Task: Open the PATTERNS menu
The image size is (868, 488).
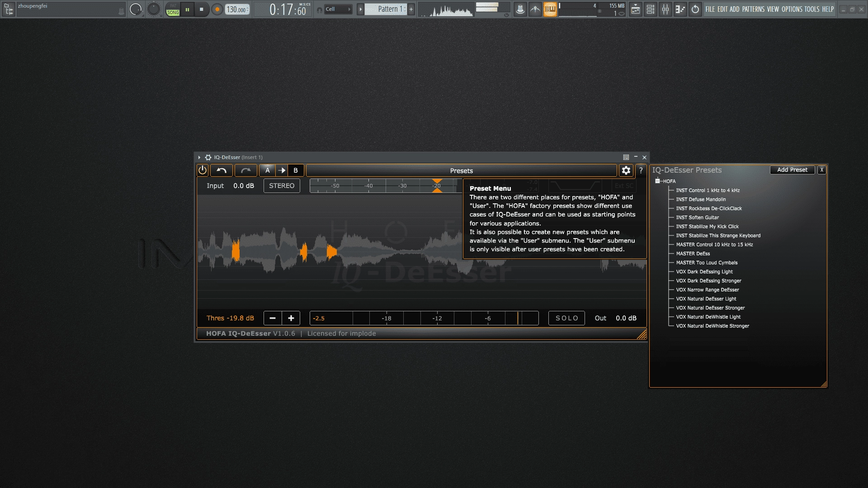Action: [753, 9]
